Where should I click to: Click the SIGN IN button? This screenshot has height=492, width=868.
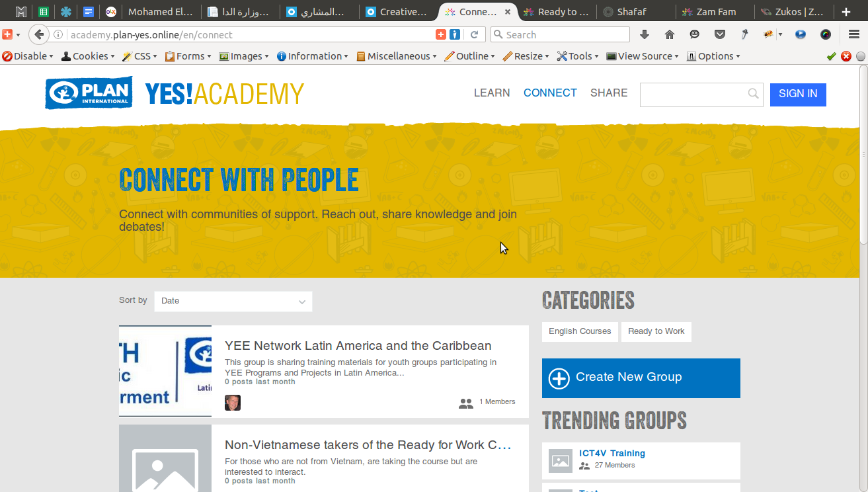pyautogui.click(x=798, y=94)
